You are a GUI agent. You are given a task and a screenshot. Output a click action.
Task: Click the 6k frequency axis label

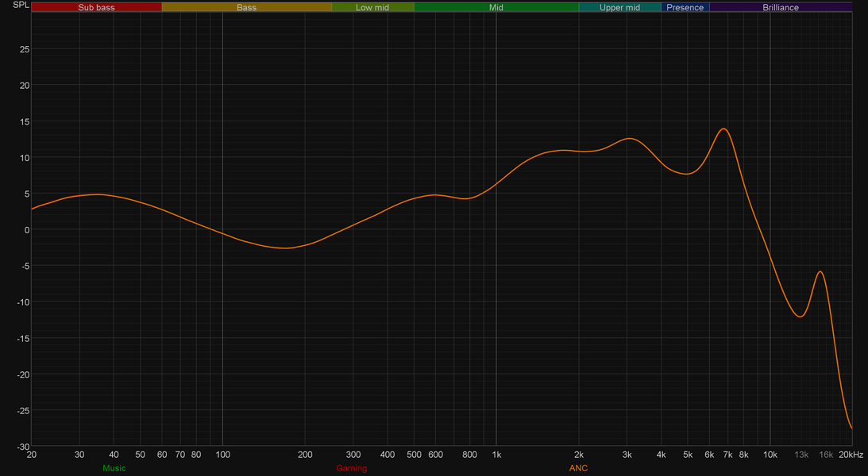[710, 455]
